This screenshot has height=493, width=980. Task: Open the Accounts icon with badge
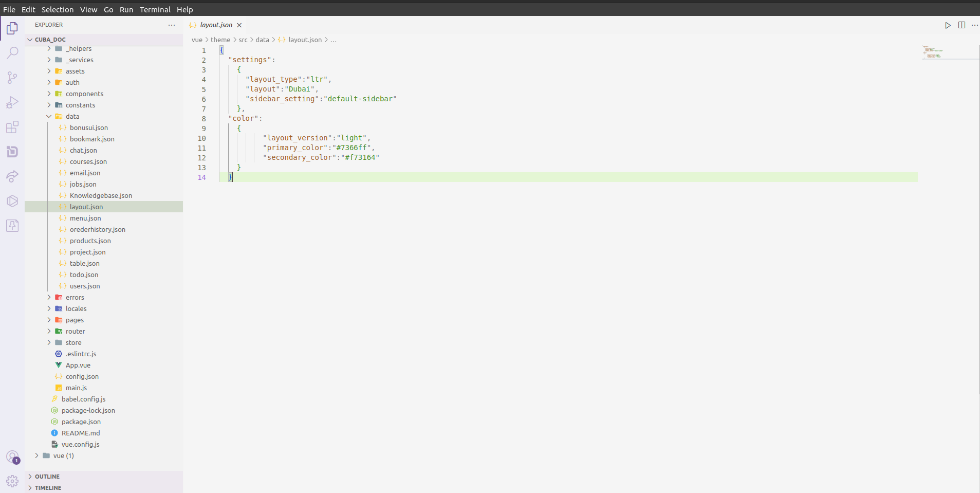point(12,457)
